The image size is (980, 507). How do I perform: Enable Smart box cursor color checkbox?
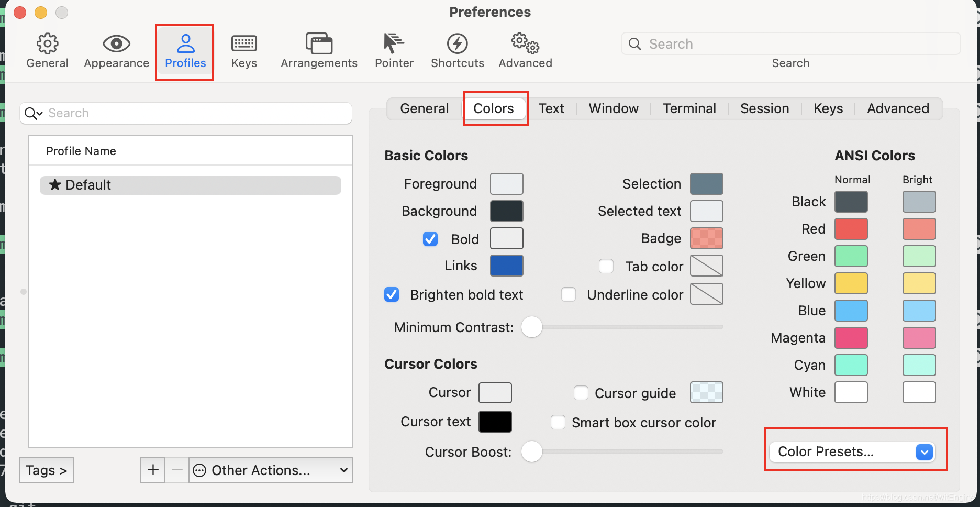[x=558, y=422]
